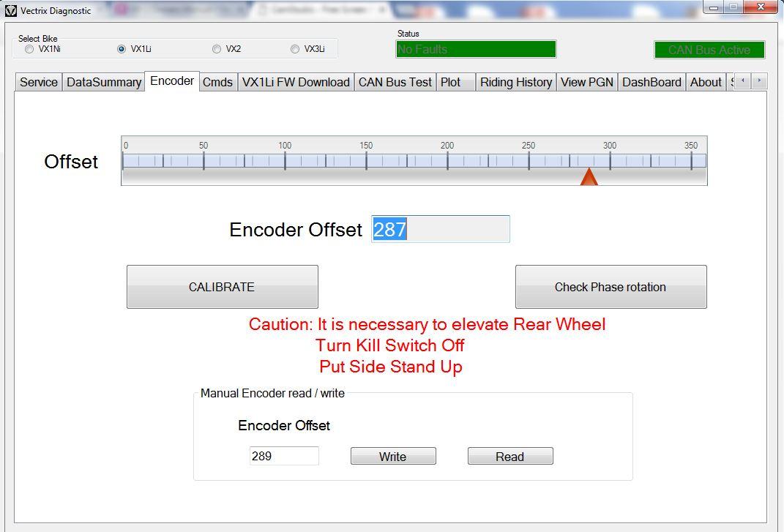
Task: Click the Manual Encoder read / write label
Action: pyautogui.click(x=272, y=394)
